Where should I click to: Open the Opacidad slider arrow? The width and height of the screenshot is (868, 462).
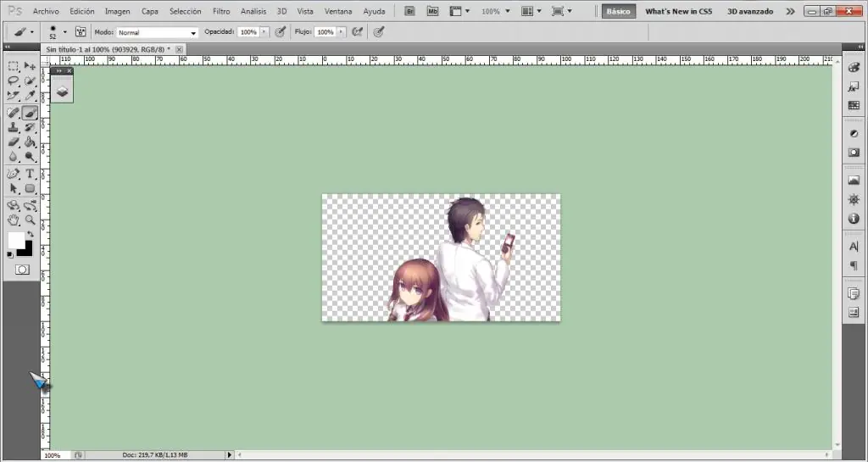click(264, 32)
